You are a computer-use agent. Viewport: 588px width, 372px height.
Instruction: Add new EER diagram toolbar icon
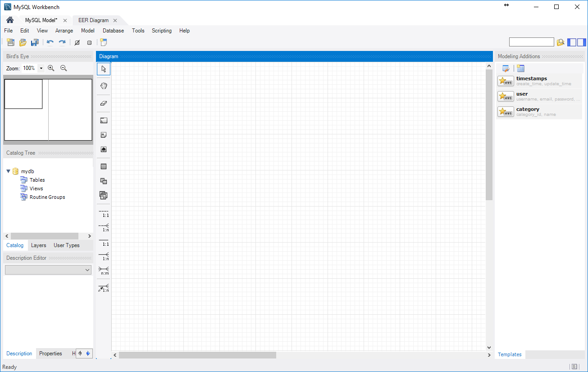(104, 42)
